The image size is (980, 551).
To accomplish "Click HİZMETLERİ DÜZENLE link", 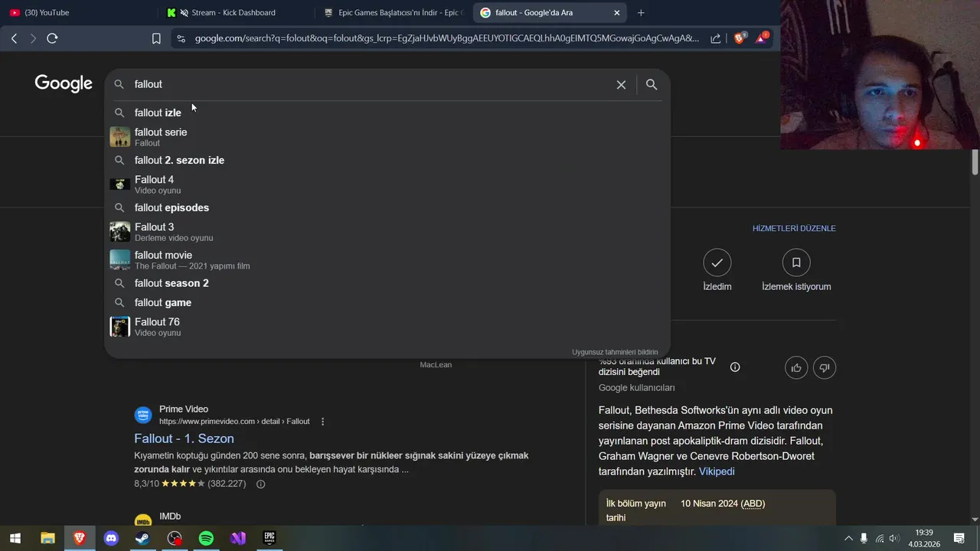I will point(794,228).
